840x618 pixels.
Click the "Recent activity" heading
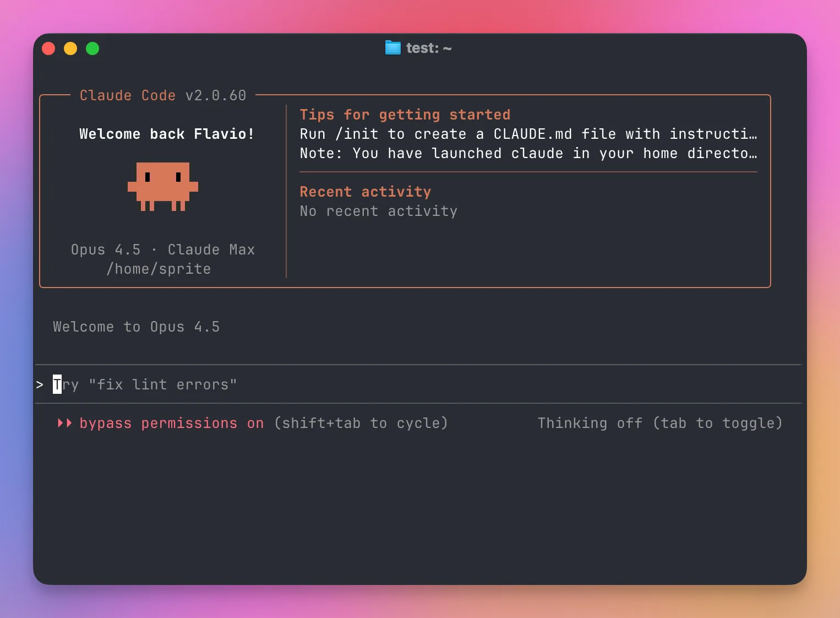(x=366, y=192)
